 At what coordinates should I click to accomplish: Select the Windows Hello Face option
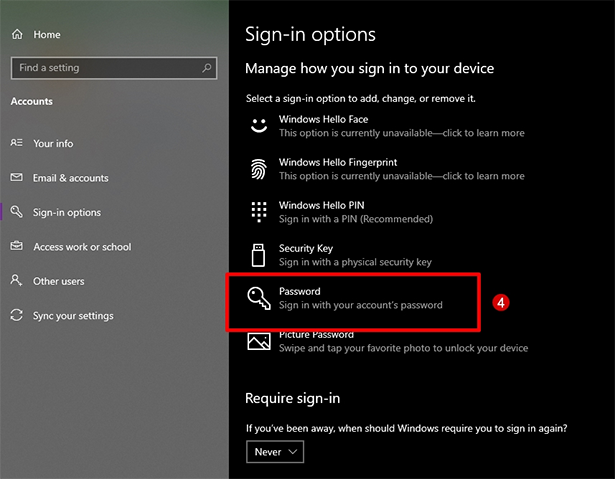pos(388,126)
